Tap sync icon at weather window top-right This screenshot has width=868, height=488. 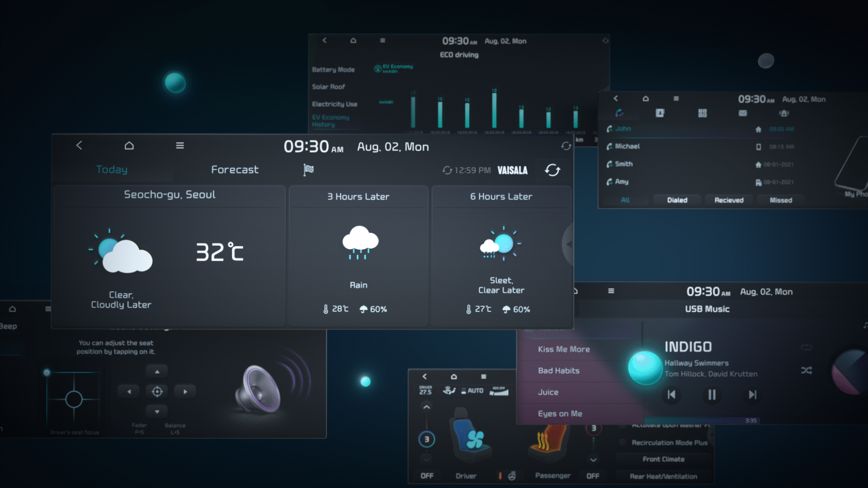566,145
